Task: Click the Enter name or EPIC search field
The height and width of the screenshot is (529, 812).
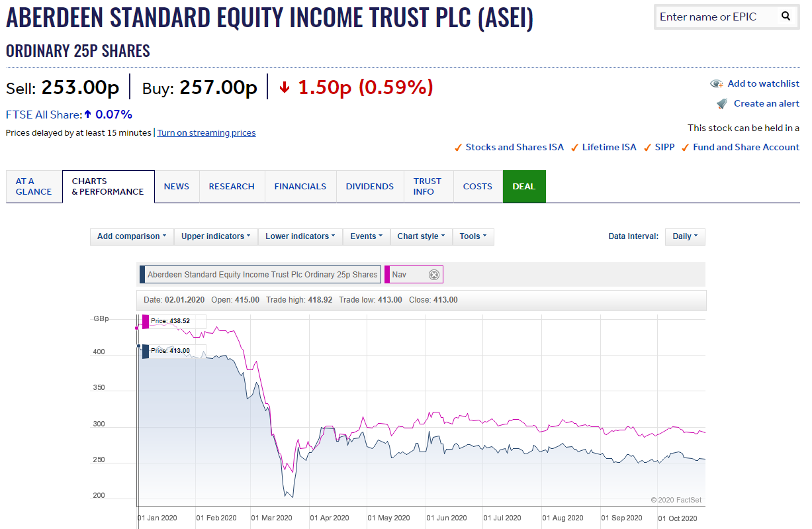Action: pyautogui.click(x=716, y=17)
